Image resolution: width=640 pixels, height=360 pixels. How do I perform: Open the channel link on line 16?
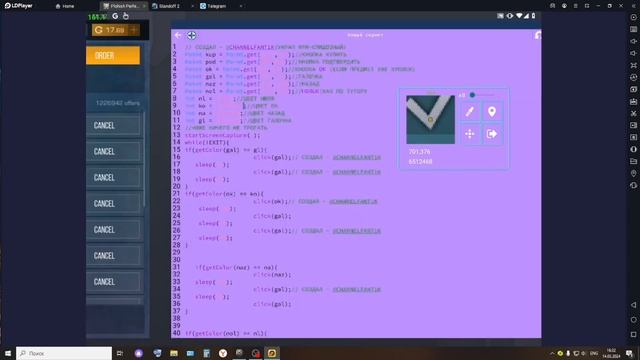point(356,158)
